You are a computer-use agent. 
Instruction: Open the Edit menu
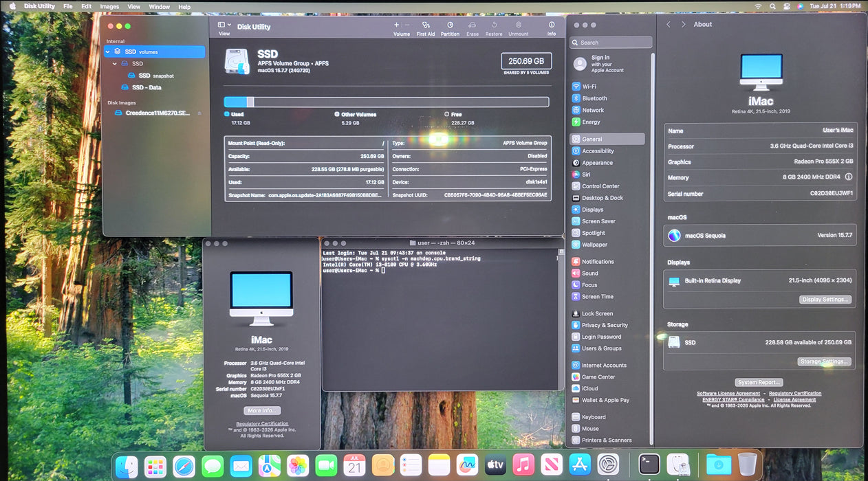click(x=86, y=6)
